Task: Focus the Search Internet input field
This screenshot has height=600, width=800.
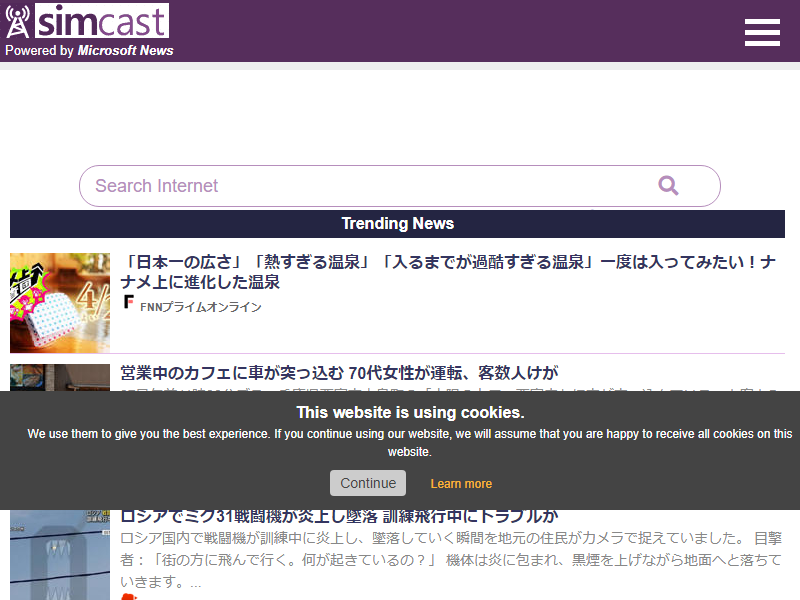Action: tap(360, 186)
